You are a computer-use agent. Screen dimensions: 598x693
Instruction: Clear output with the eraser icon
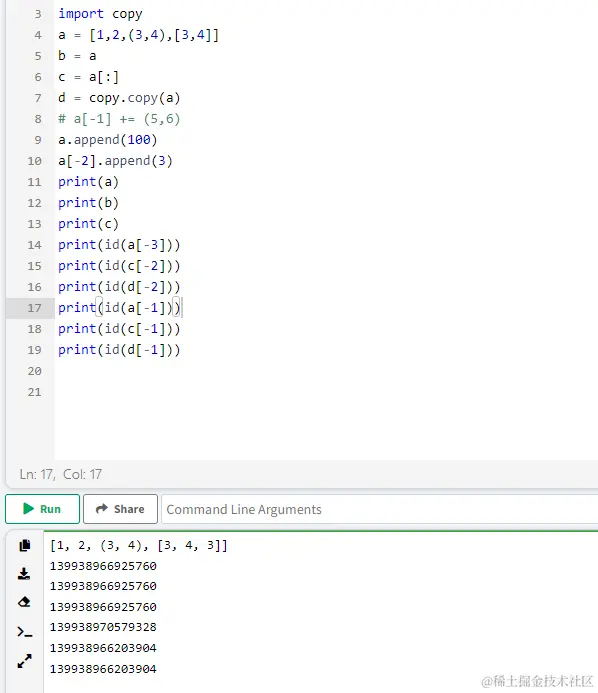click(24, 602)
